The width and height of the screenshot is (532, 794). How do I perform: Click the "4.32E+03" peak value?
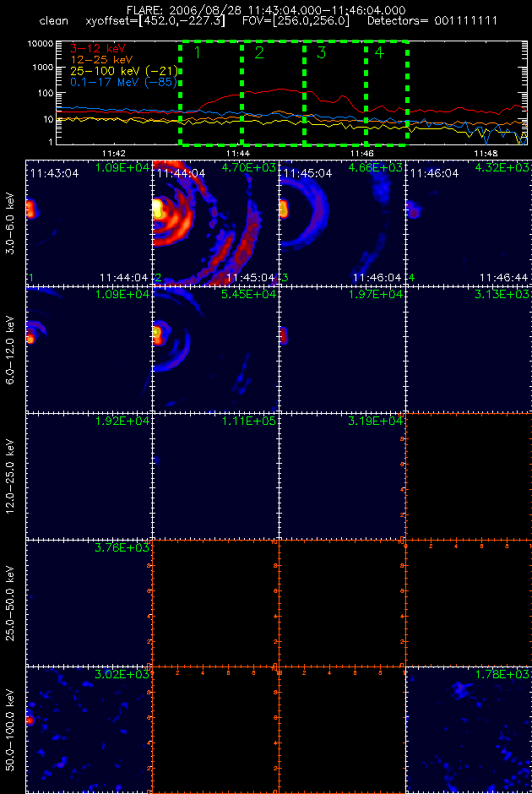pos(502,167)
